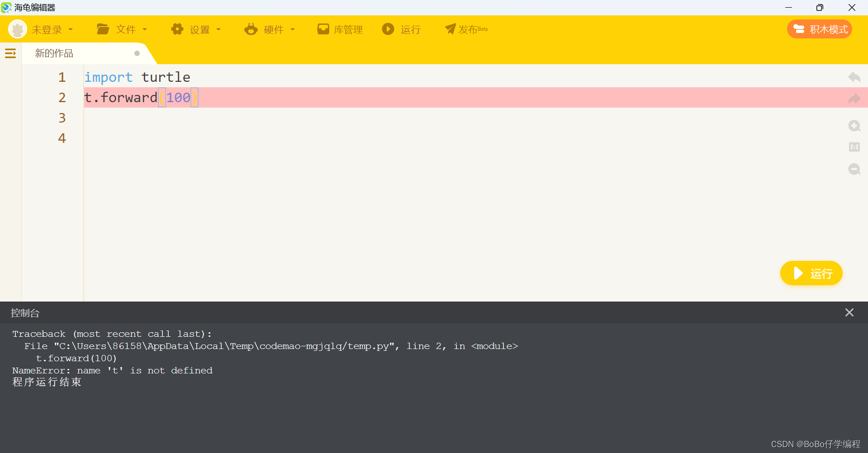Image resolution: width=868 pixels, height=453 pixels.
Task: Close the 海龟编辑器 window
Action: click(x=852, y=7)
